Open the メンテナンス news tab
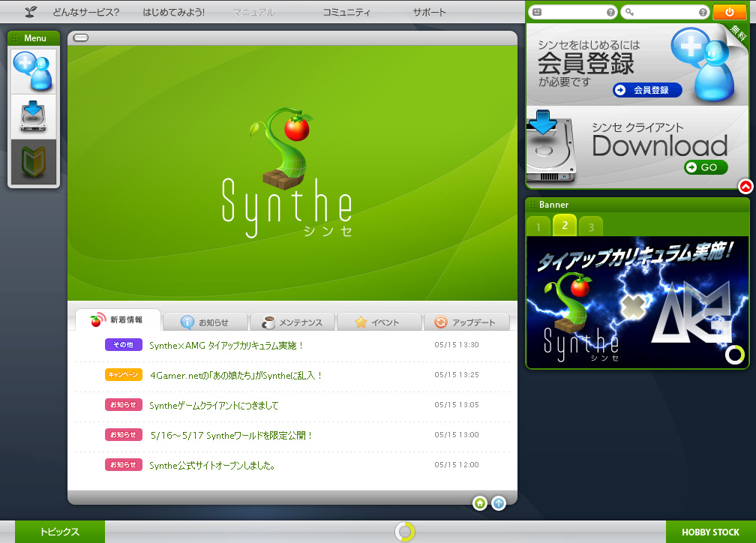This screenshot has height=543, width=756. [292, 322]
